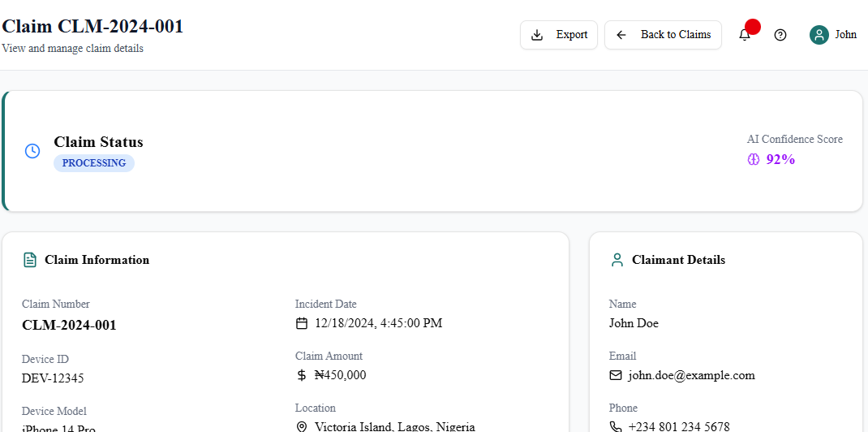Click the location pin icon by Victoria Island

coord(302,426)
